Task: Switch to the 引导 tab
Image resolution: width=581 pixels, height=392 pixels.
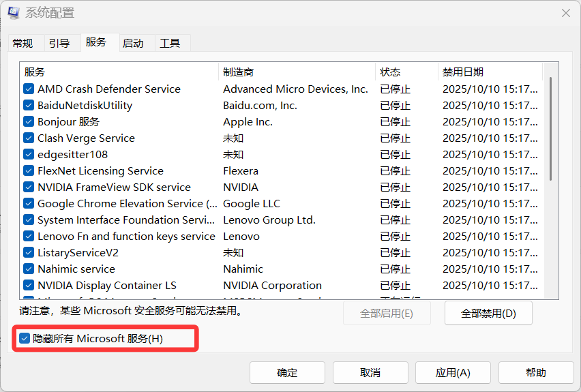Action: pos(59,44)
